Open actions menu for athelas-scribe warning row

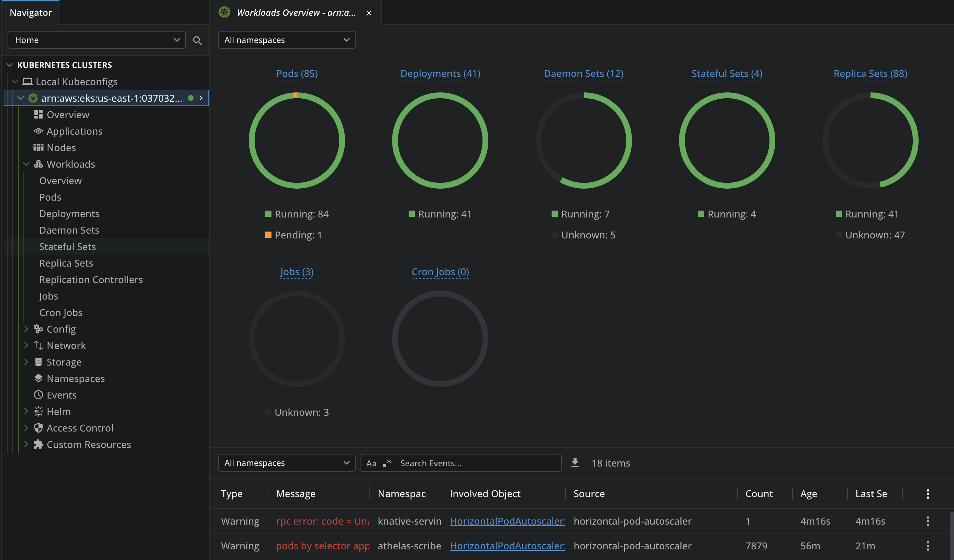pyautogui.click(x=928, y=546)
